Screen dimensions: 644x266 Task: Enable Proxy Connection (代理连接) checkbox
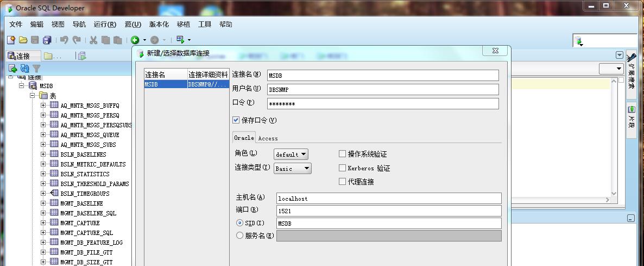(x=342, y=181)
